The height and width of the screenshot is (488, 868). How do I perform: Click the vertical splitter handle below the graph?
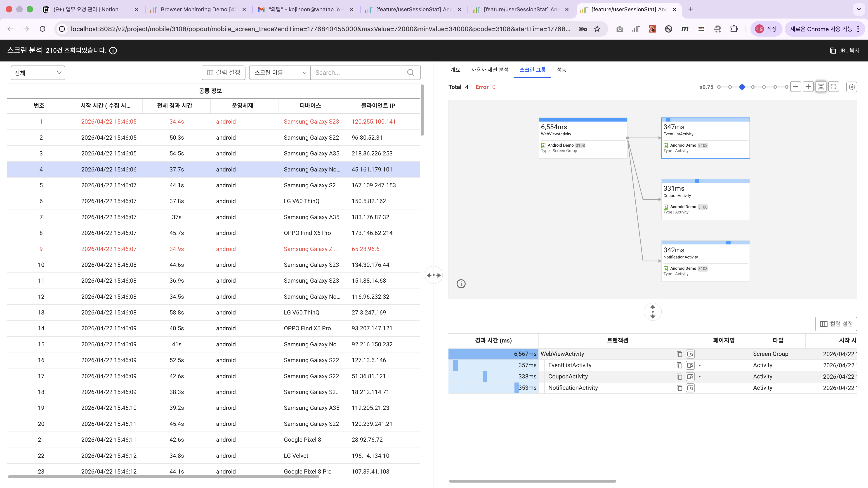653,312
